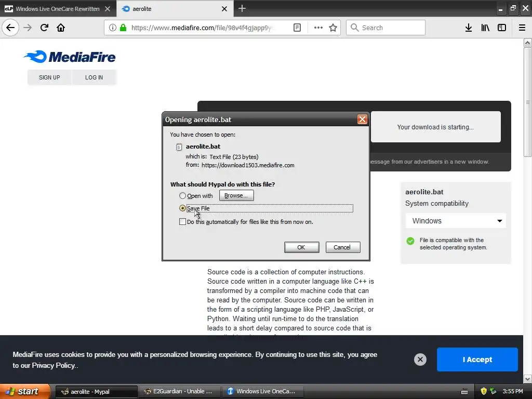This screenshot has height=399, width=532.
Task: Click the aerolite.bat file icon in dialog
Action: coord(179,147)
